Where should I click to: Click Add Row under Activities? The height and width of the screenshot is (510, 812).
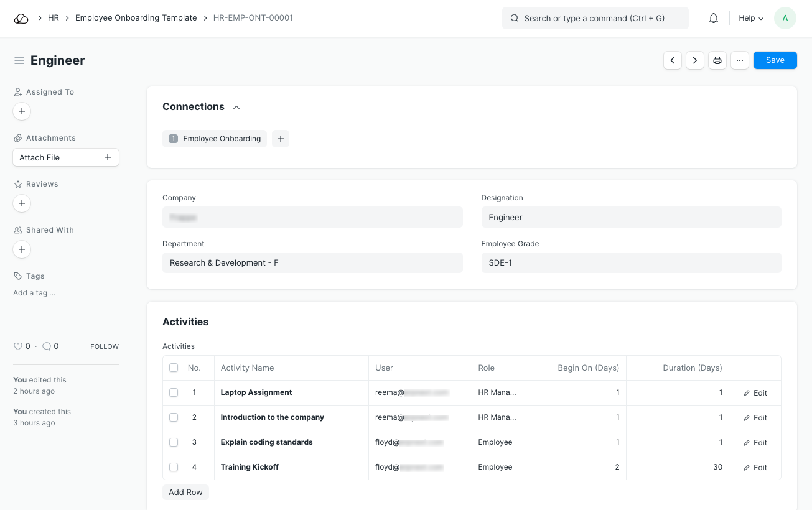tap(185, 492)
